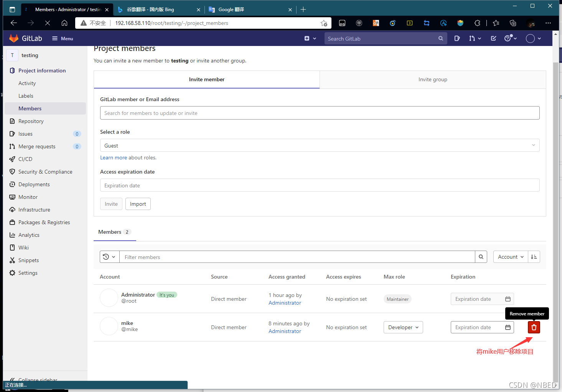Image resolution: width=562 pixels, height=392 pixels.
Task: Add page to favorites star icon
Action: (x=324, y=23)
